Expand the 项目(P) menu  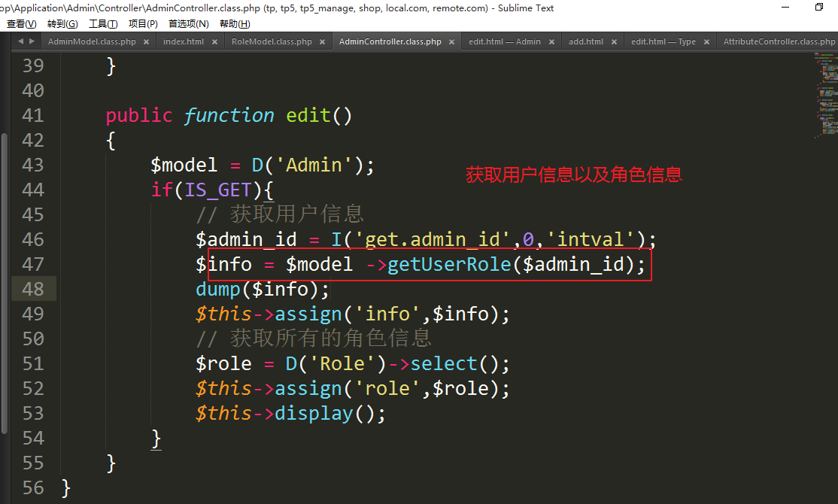click(143, 24)
